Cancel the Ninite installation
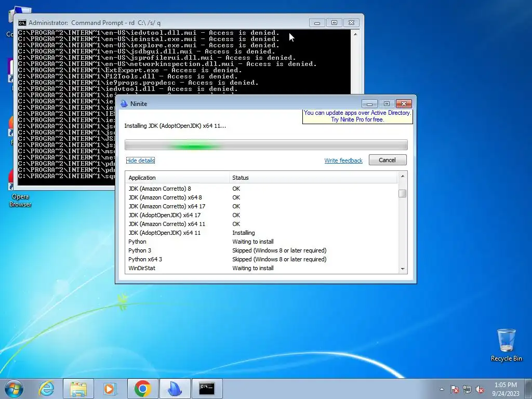The image size is (532, 399). [x=388, y=160]
